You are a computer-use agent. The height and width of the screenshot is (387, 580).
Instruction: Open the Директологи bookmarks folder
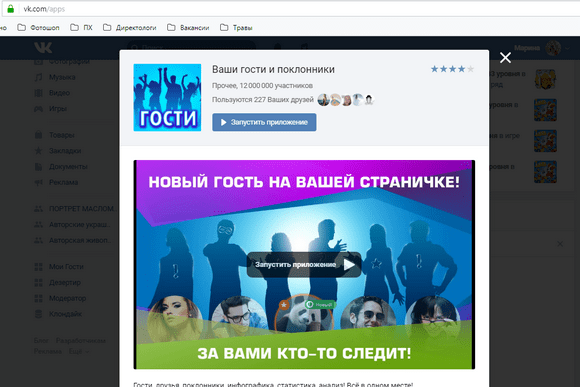(129, 28)
